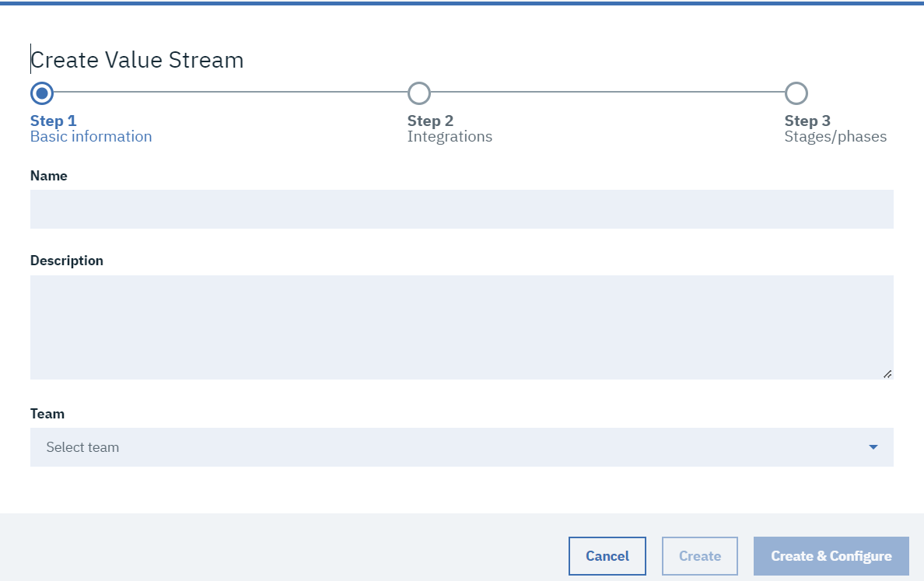Click the Basic information step text
Image resolution: width=924 pixels, height=581 pixels.
coord(91,137)
